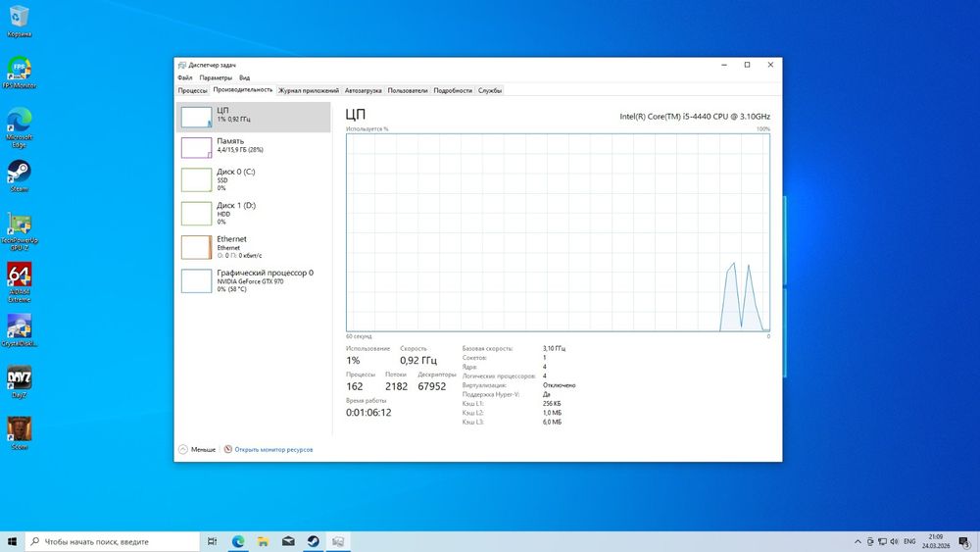Click the taskbar search box

coord(113,541)
